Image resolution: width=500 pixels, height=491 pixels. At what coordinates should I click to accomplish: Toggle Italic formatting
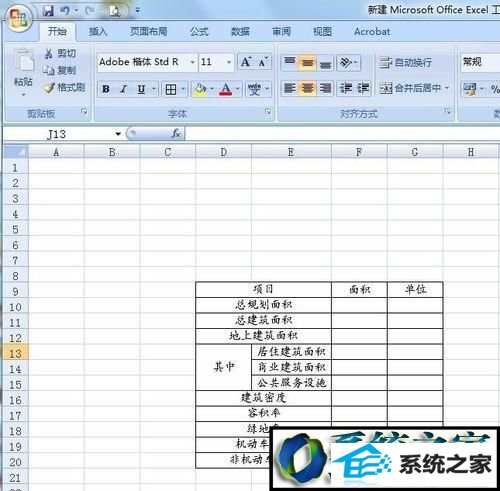(124, 89)
